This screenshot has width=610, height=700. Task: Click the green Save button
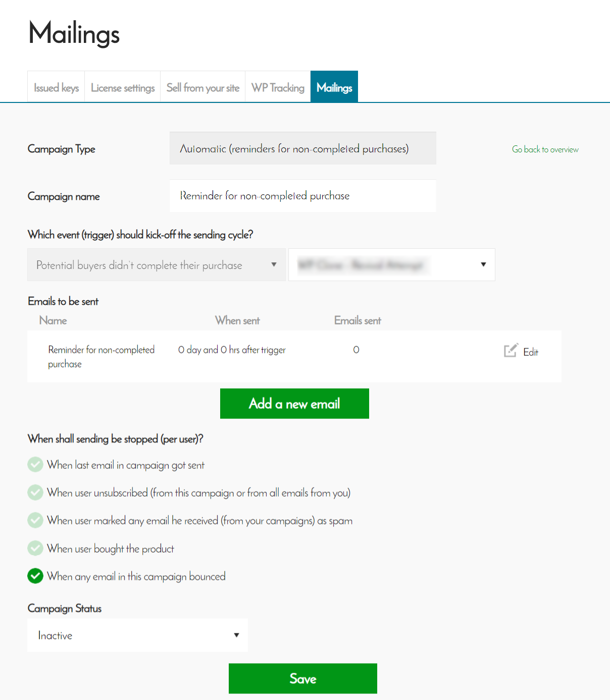pyautogui.click(x=303, y=679)
